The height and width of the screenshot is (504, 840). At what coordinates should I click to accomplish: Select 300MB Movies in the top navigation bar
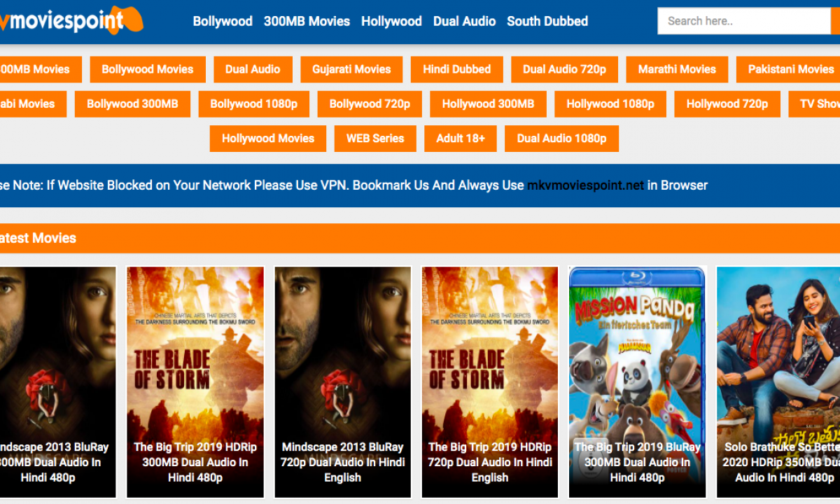pyautogui.click(x=307, y=21)
